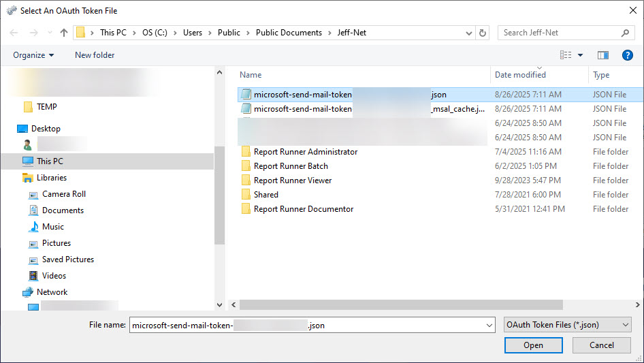The height and width of the screenshot is (363, 644).
Task: Open the Music library
Action: [52, 227]
